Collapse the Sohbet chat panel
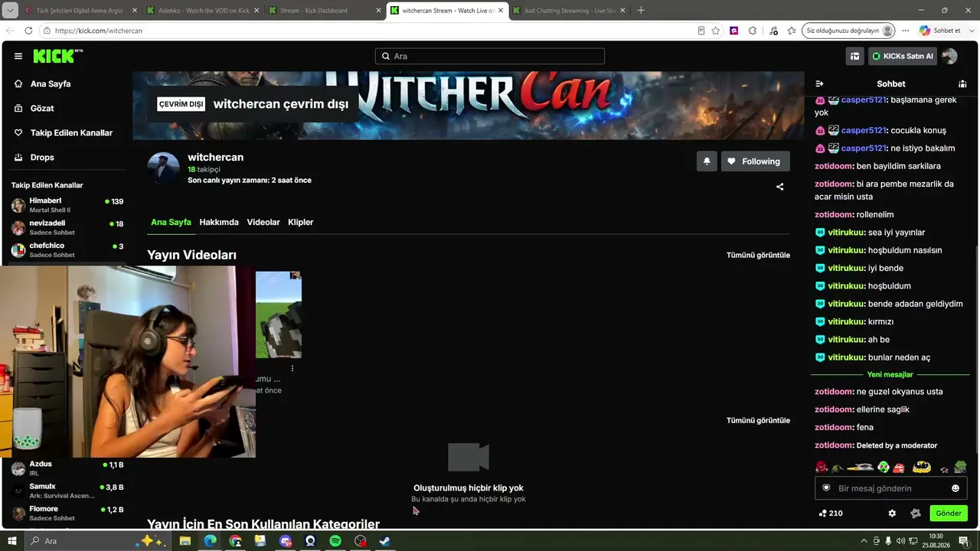Image resolution: width=980 pixels, height=551 pixels. coord(819,83)
